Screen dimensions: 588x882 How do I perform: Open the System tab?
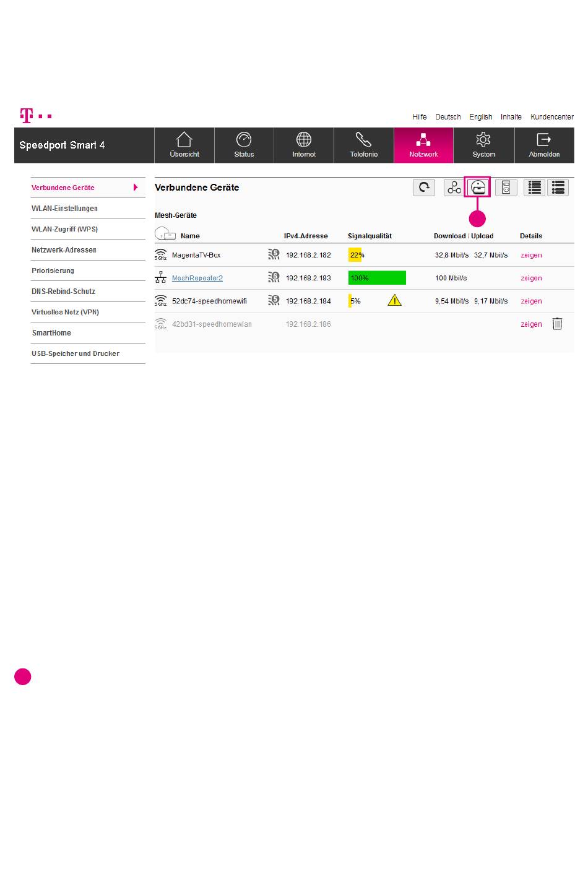pyautogui.click(x=484, y=145)
